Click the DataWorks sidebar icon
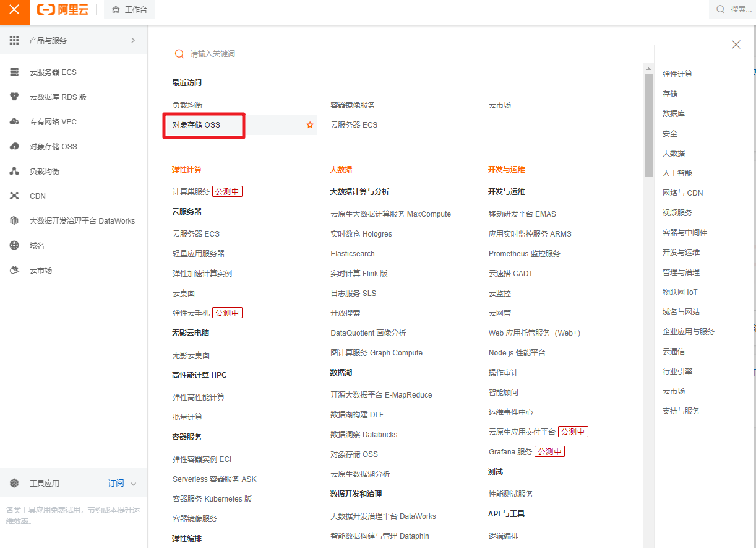756x548 pixels. [x=14, y=220]
